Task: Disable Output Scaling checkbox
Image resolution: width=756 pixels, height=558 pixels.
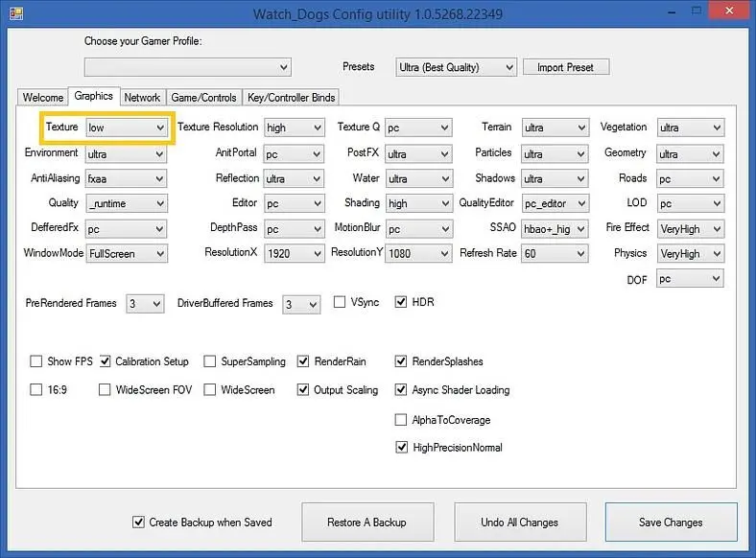Action: (x=303, y=389)
